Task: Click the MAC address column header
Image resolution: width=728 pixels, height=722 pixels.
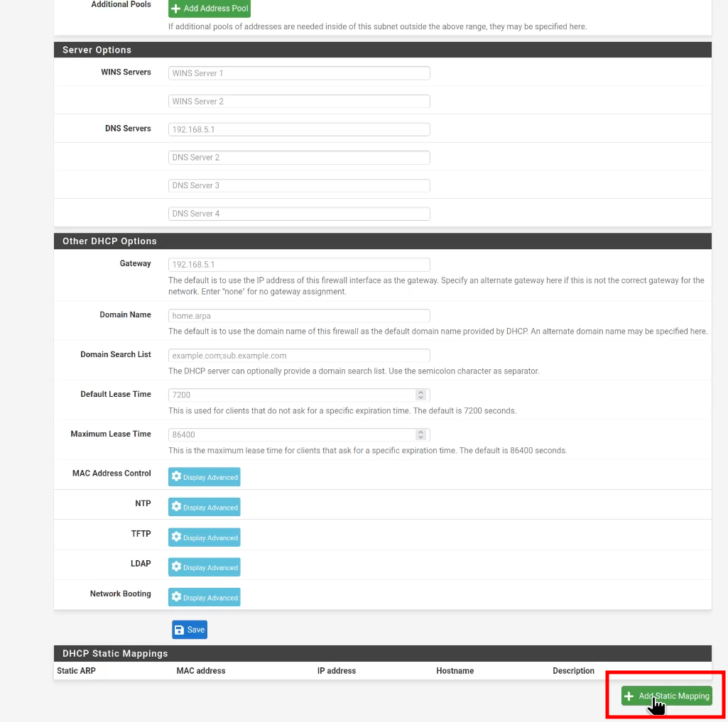Action: [200, 671]
